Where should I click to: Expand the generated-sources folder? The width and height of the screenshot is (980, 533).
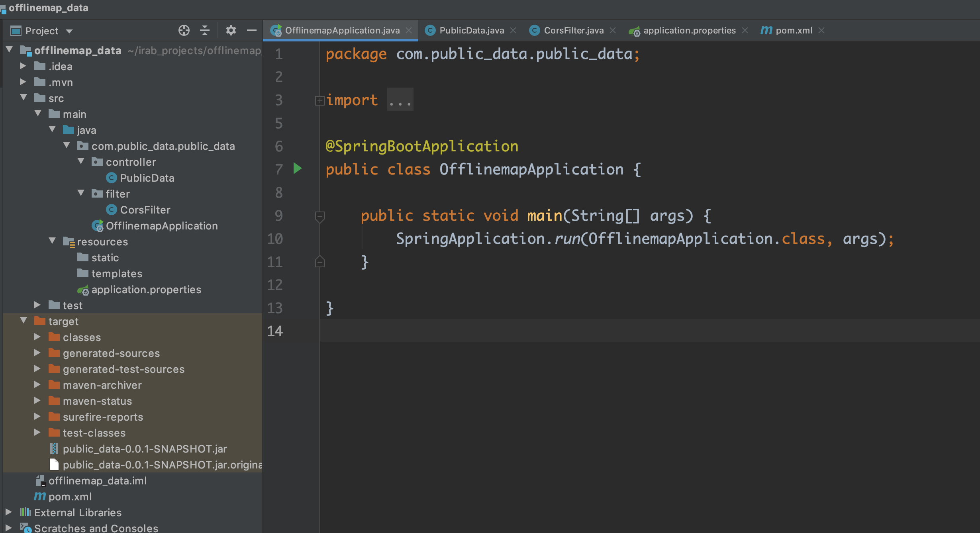tap(37, 353)
